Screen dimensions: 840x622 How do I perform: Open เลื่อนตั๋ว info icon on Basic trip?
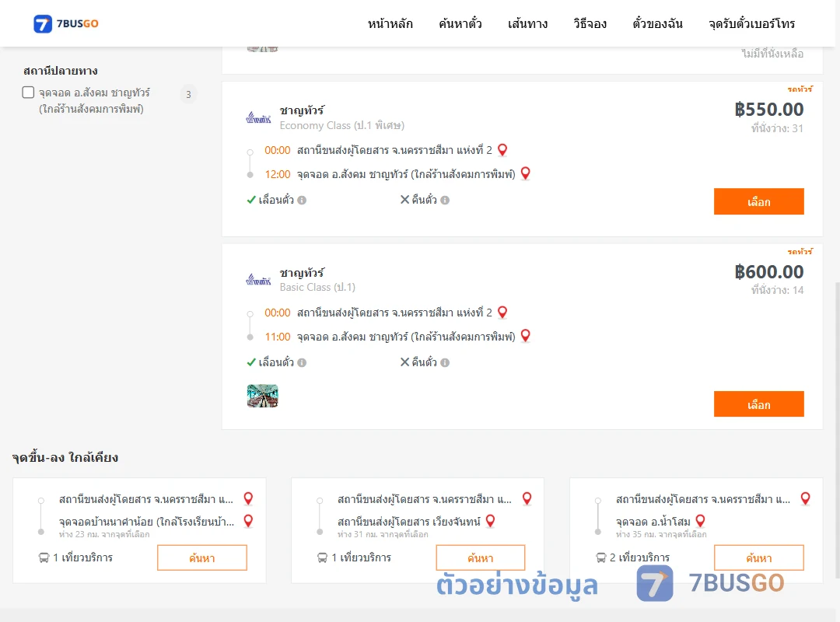(x=302, y=362)
